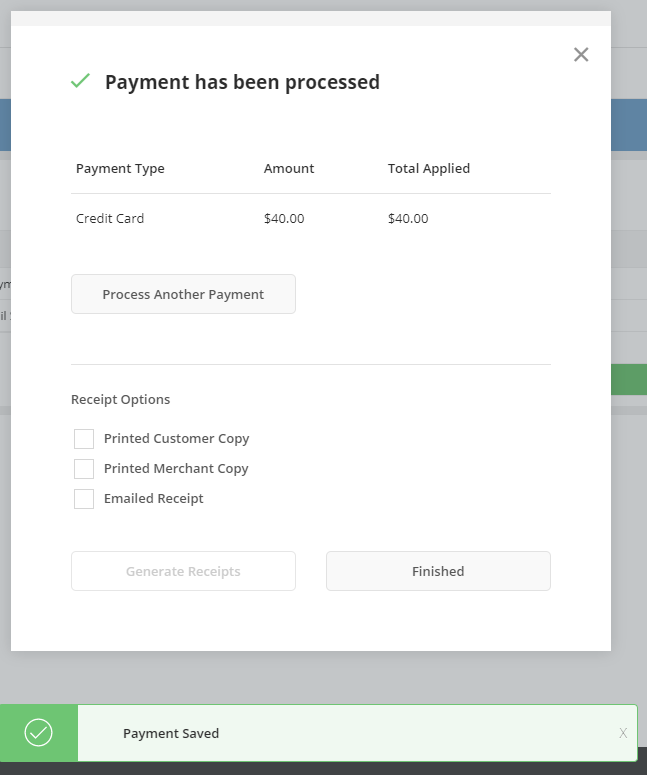Click the Payment Saved message text

click(171, 733)
